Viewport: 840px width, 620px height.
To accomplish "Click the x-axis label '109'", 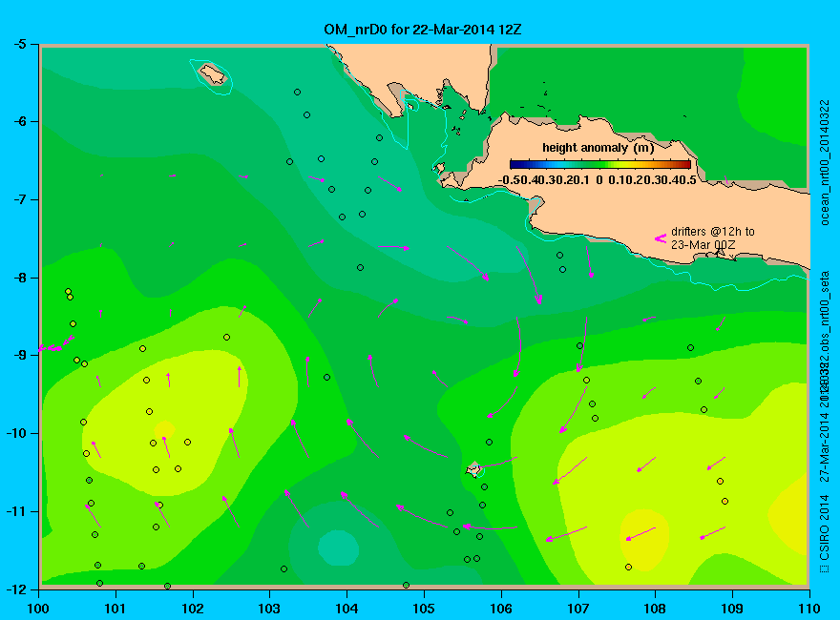I will coord(732,609).
